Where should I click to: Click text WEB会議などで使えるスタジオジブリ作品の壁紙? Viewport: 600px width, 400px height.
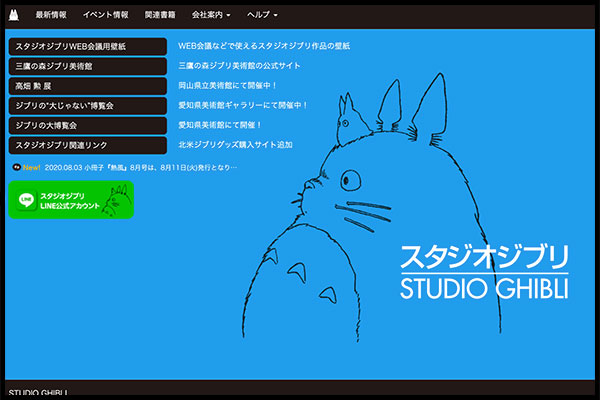coord(264,46)
